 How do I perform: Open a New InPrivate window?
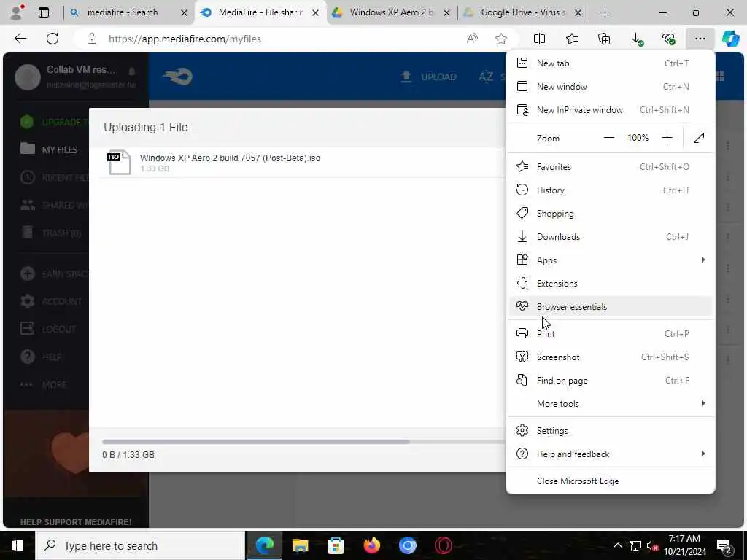(611, 110)
